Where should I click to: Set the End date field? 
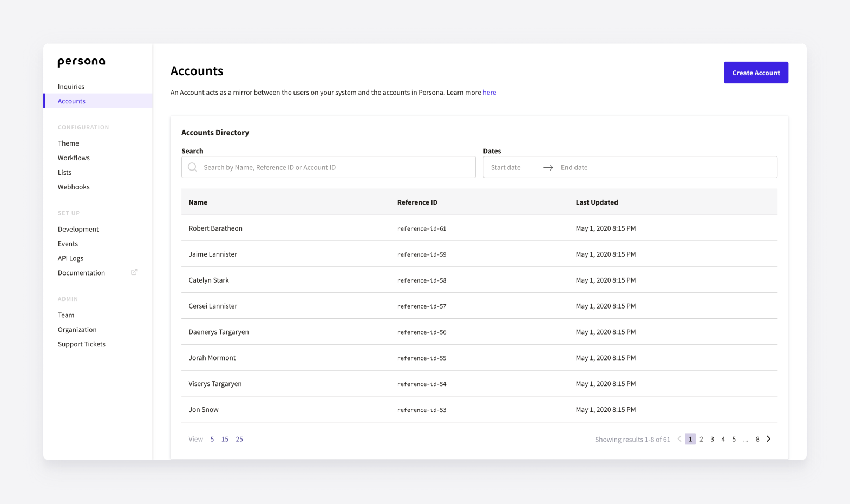(x=574, y=168)
